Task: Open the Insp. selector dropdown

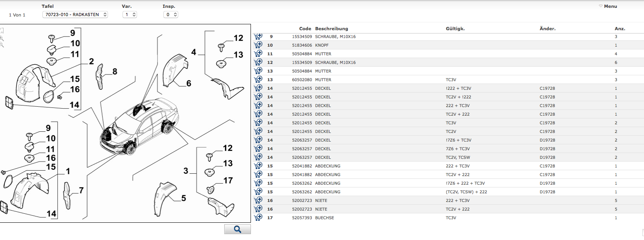Action: pyautogui.click(x=170, y=15)
